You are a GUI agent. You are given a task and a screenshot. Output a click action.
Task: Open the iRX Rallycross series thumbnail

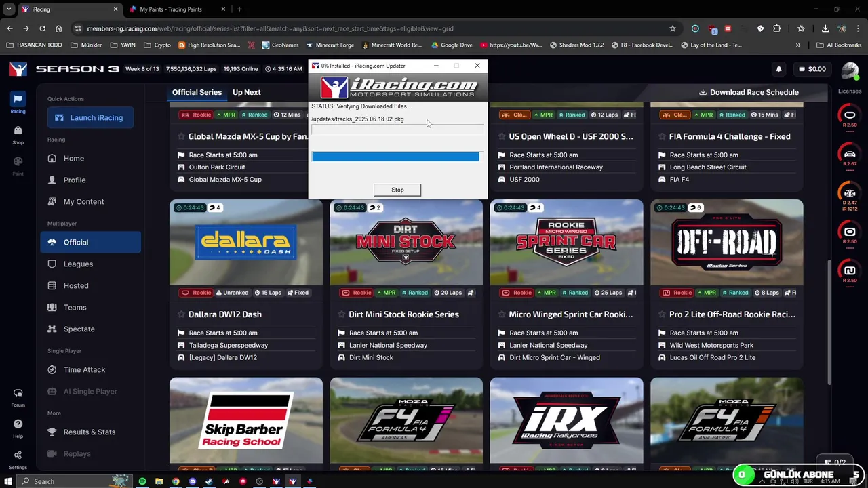566,420
